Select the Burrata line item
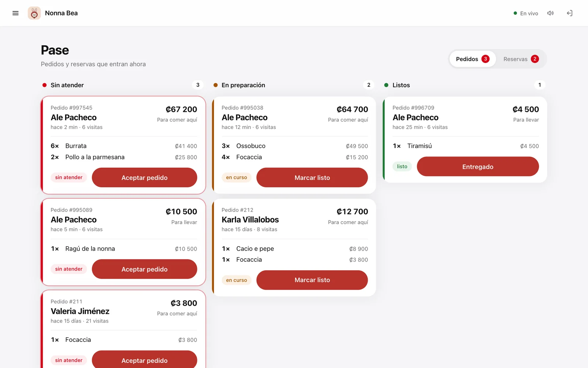This screenshot has height=368, width=588. coord(124,146)
